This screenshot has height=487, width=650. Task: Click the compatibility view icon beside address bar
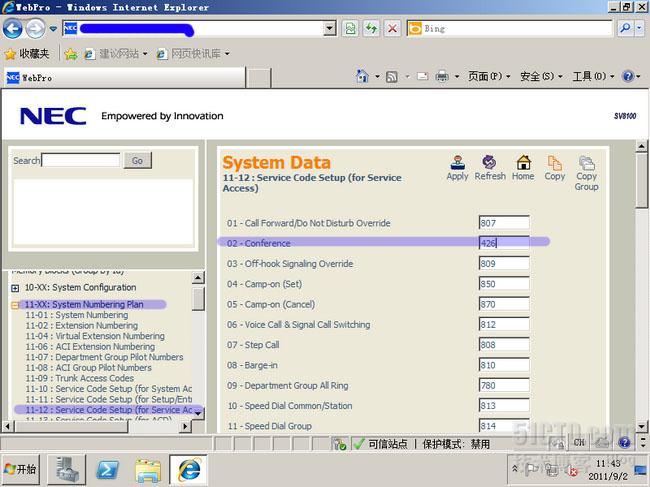[x=350, y=29]
